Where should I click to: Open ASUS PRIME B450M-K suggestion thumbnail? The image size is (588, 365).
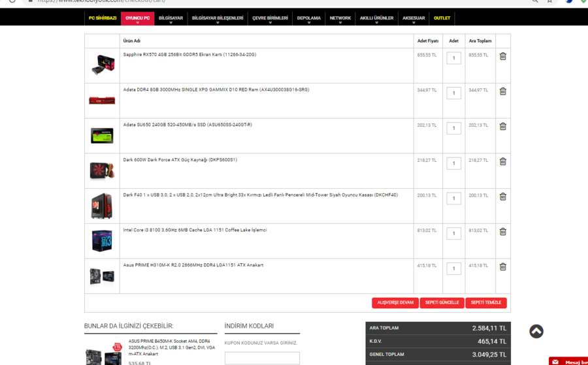tap(104, 354)
